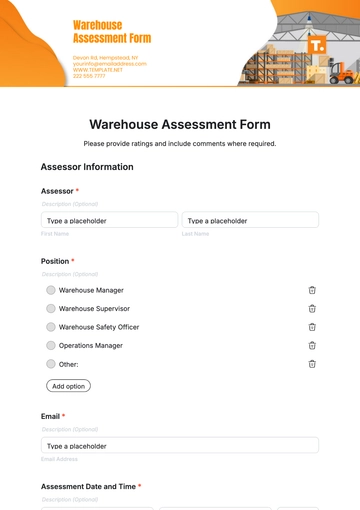Click the Warehouse Manager option text
The image size is (360, 510).
pyautogui.click(x=91, y=290)
